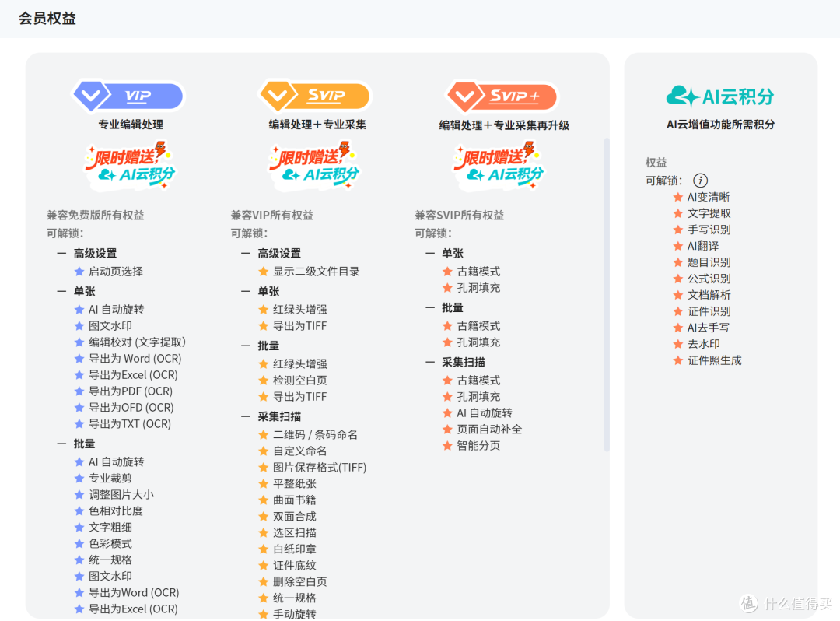Click the star beside 色彩模式
Viewport: 840px width, 621px height.
(x=79, y=544)
